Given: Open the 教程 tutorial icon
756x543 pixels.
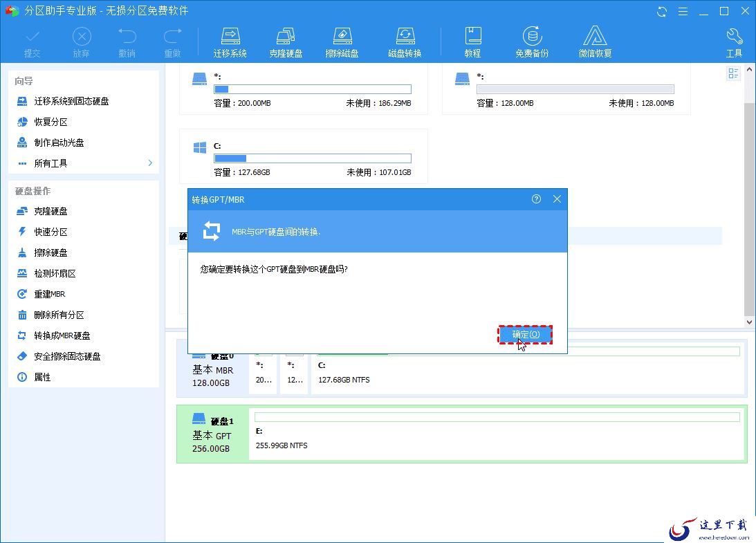Looking at the screenshot, I should pos(473,42).
